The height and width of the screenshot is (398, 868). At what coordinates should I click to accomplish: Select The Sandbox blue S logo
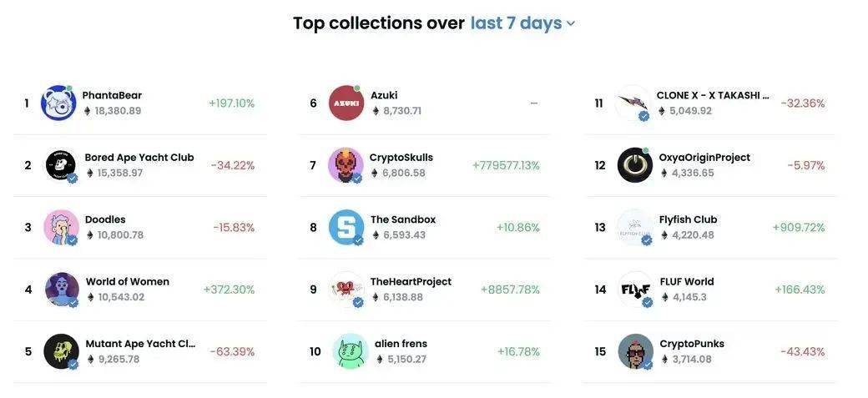(x=346, y=227)
